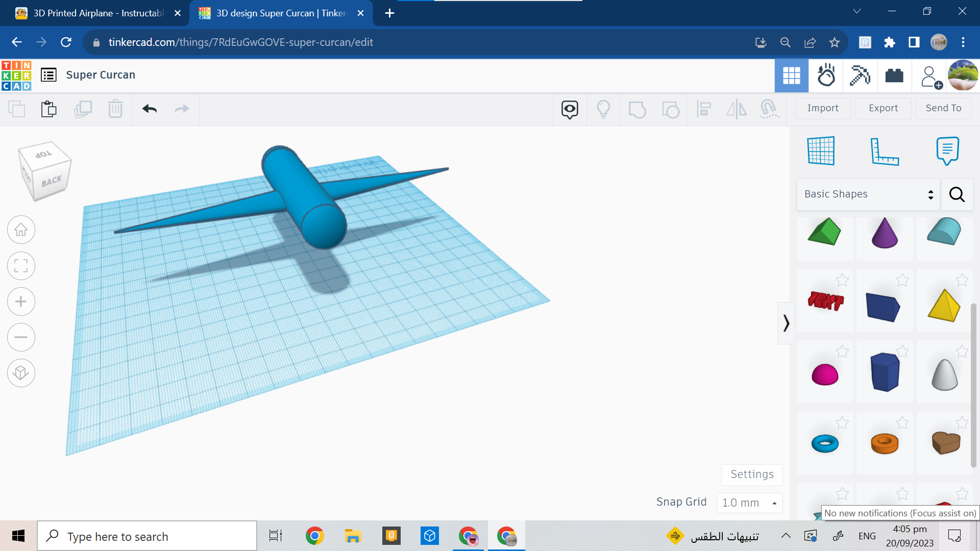The height and width of the screenshot is (551, 980).
Task: Toggle star on the Text shape
Action: click(x=842, y=280)
